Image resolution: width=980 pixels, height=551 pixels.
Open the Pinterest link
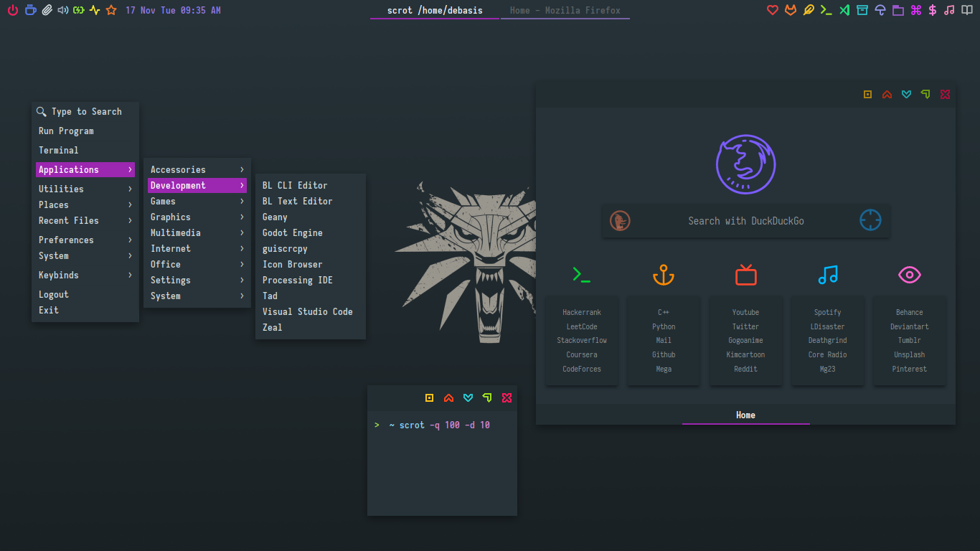(x=910, y=369)
